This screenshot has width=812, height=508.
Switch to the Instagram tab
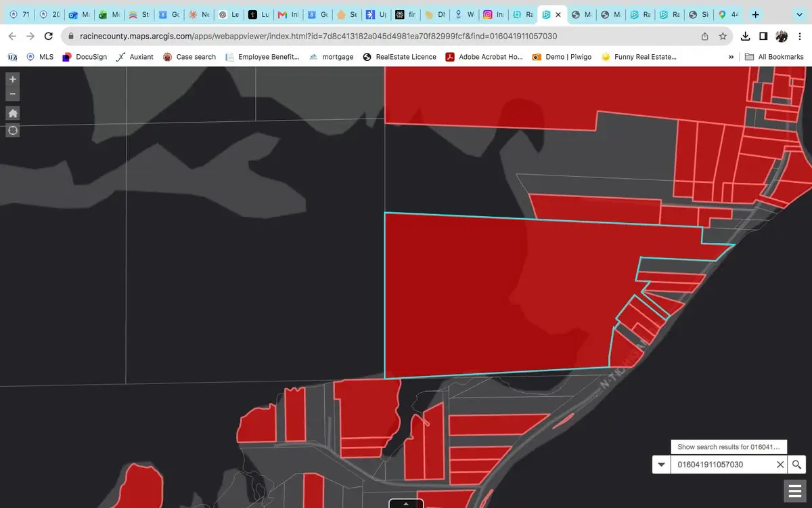coord(495,14)
